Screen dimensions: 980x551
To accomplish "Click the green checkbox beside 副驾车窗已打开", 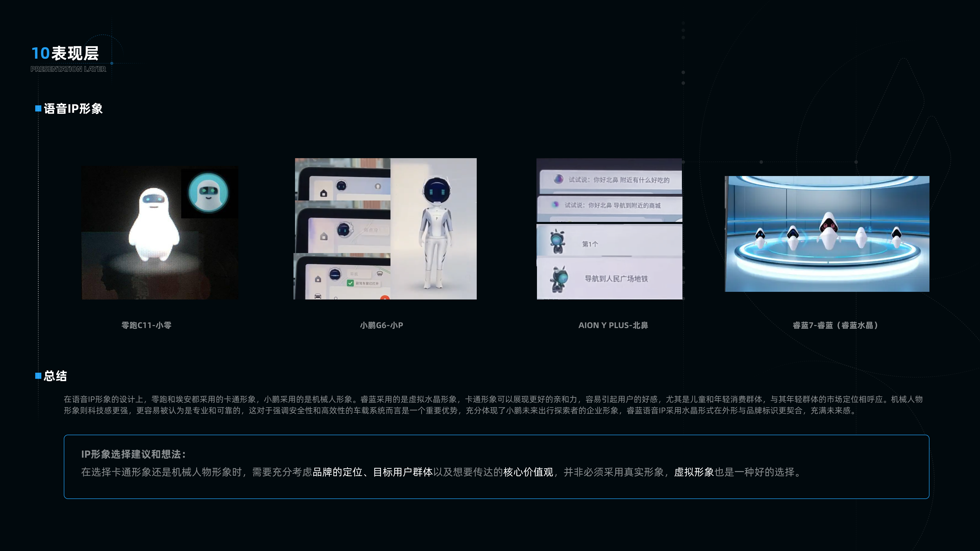I will [350, 283].
